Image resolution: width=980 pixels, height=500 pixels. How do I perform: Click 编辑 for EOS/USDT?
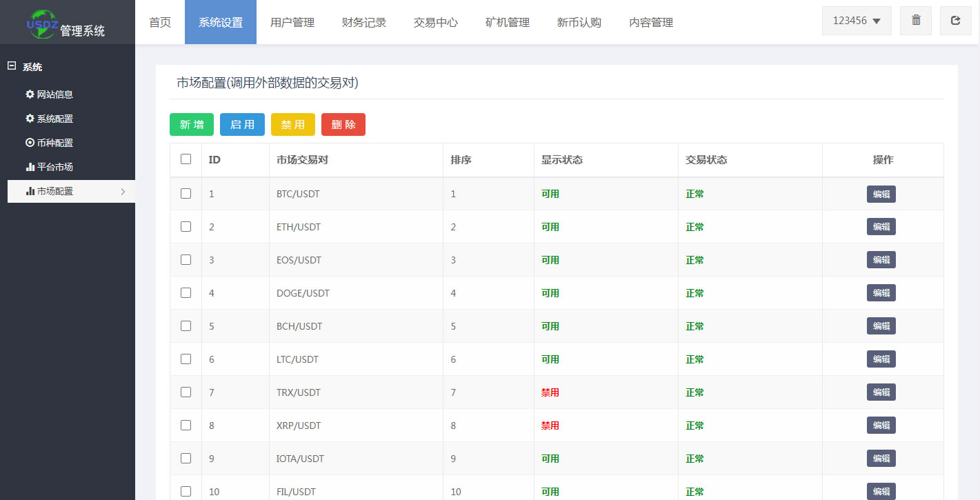(x=881, y=260)
